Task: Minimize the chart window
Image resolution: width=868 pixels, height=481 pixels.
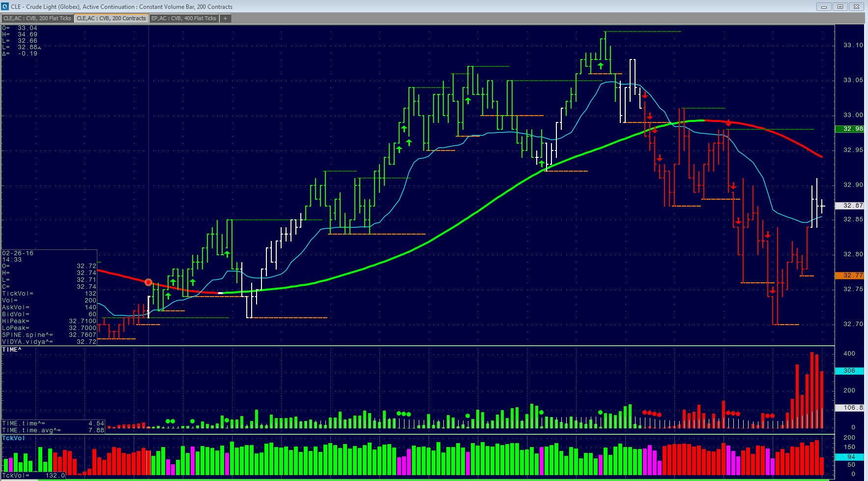Action: (x=824, y=6)
